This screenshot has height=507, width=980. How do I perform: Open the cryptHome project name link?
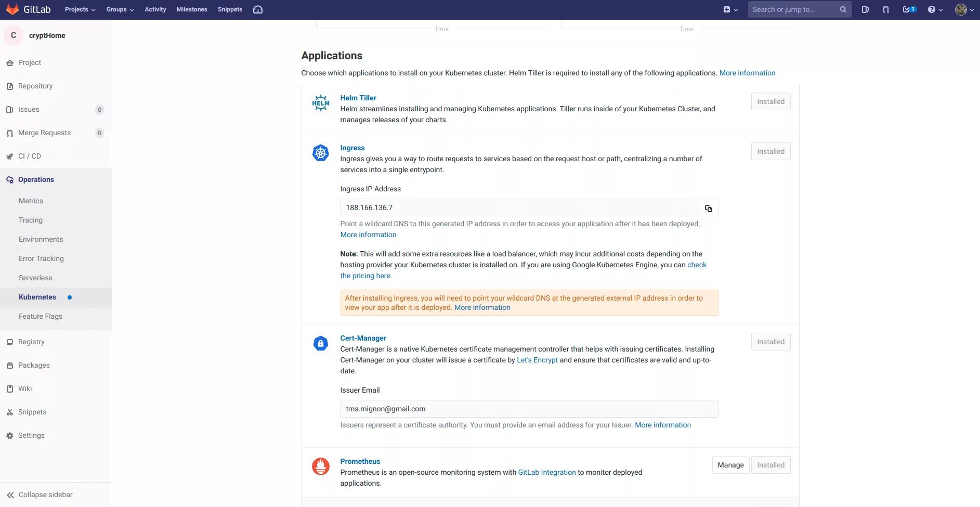pos(47,35)
